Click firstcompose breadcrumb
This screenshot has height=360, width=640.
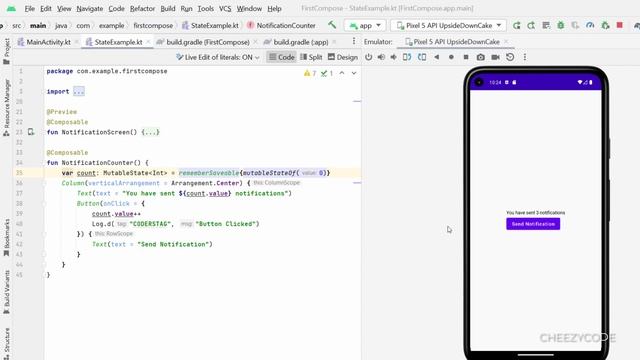point(153,25)
